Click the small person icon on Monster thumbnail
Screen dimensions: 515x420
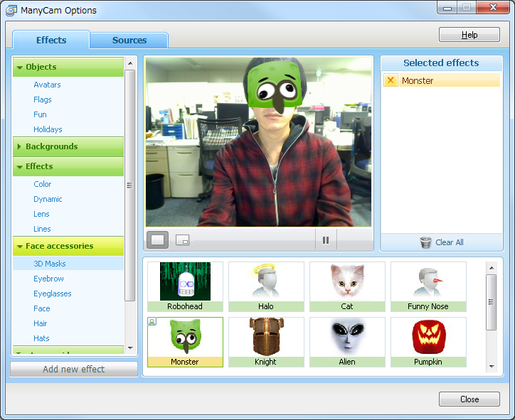152,321
